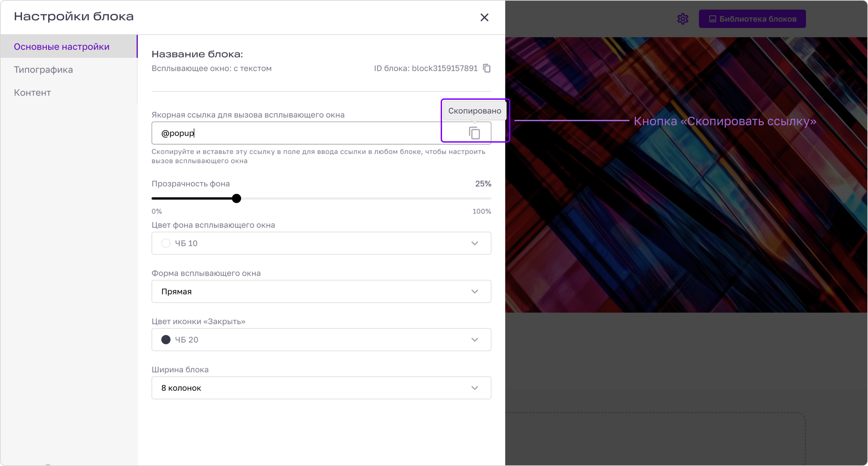This screenshot has width=868, height=466.
Task: Click the chevron of the «Прямая» dropdown
Action: point(475,292)
